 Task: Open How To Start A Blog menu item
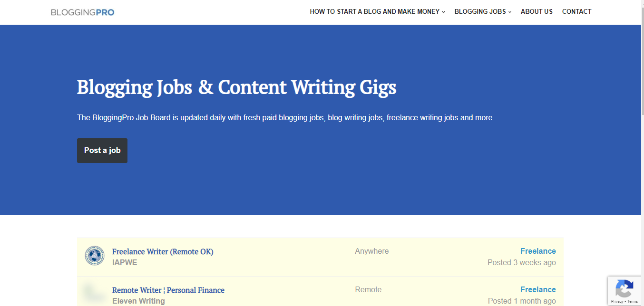(x=375, y=11)
